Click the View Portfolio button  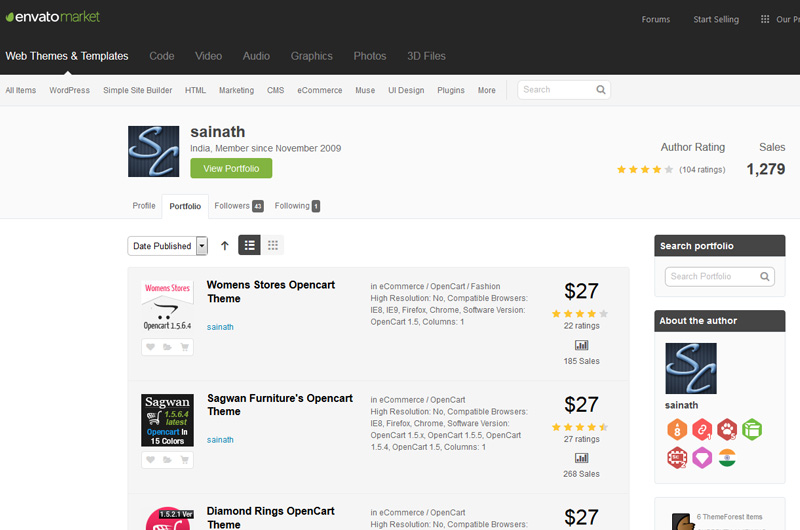231,168
